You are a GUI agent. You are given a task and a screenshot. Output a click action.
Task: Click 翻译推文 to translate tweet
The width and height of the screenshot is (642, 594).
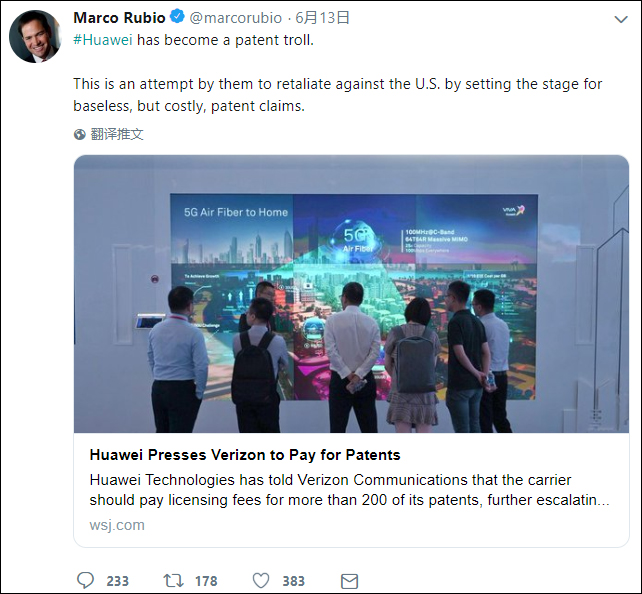click(x=117, y=134)
